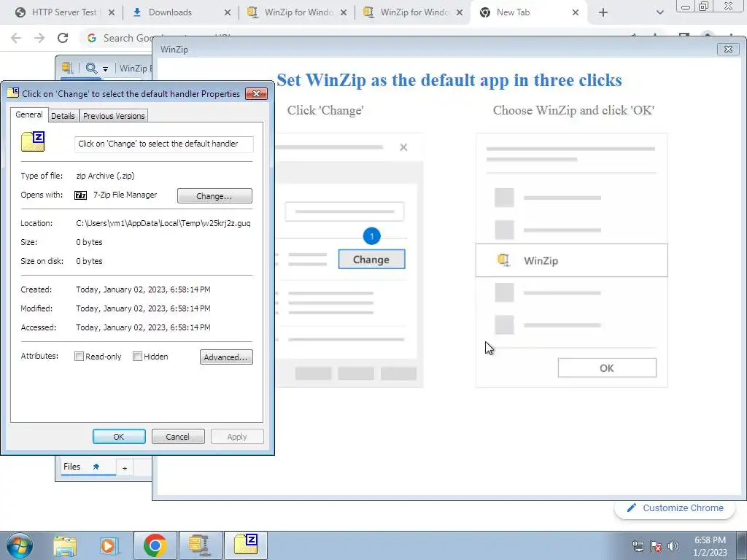Screen dimensions: 747x560
Task: Click the X in the Change illustration panel
Action: click(x=403, y=147)
